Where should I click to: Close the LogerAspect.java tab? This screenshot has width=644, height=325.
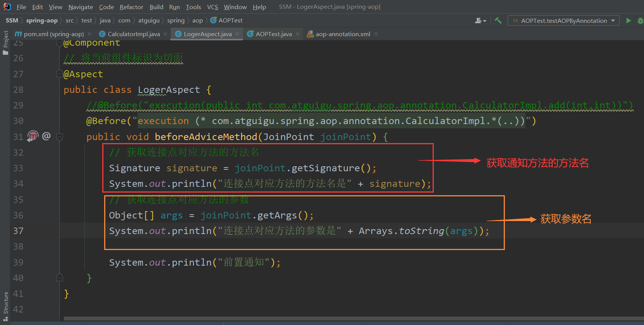[x=237, y=34]
